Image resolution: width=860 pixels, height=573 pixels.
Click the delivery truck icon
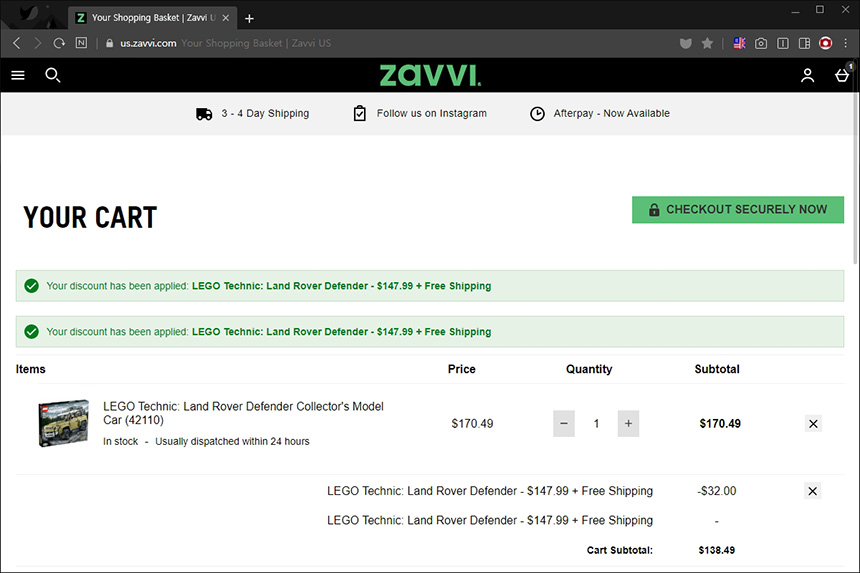coord(204,114)
